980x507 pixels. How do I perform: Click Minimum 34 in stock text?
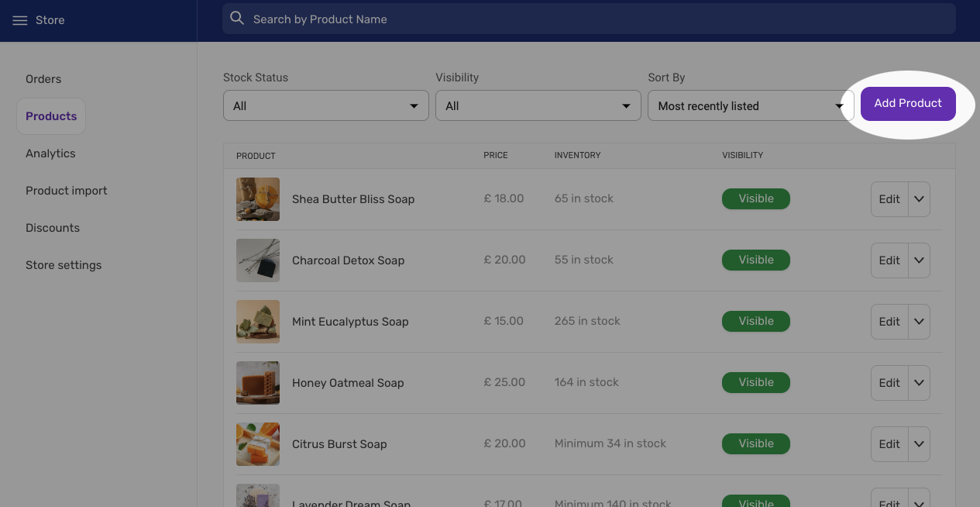610,443
